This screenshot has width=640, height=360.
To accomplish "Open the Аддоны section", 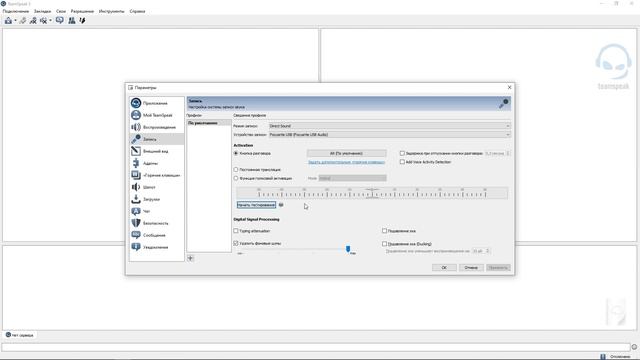I will [157, 163].
